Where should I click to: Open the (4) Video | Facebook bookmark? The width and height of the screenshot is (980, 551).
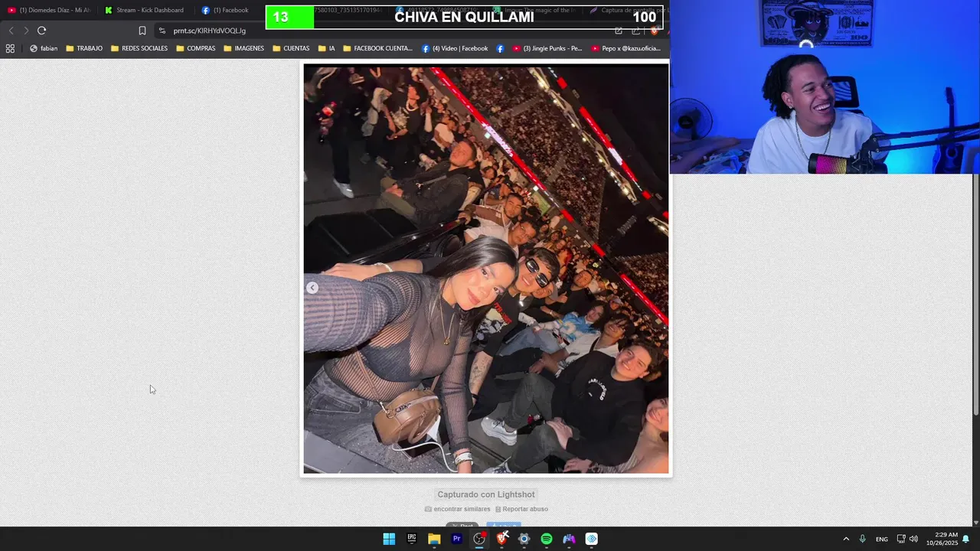[x=455, y=48]
